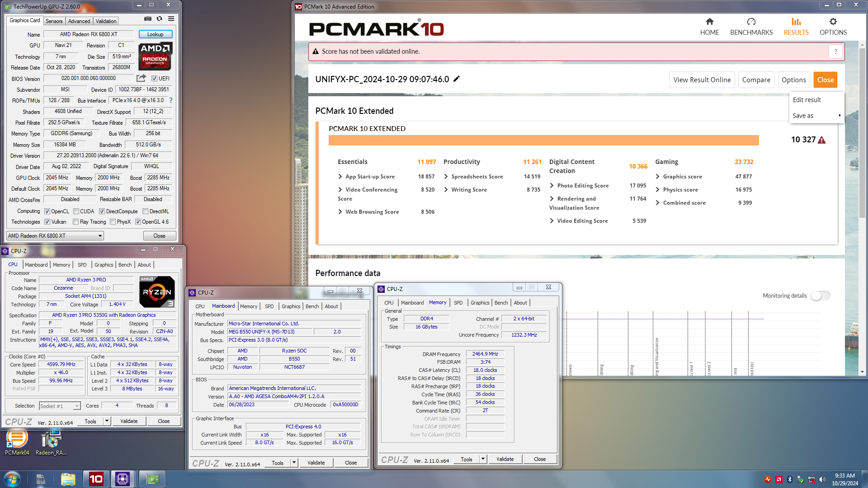Toggle the PhysX checkbox
The width and height of the screenshot is (868, 488).
coord(113,222)
